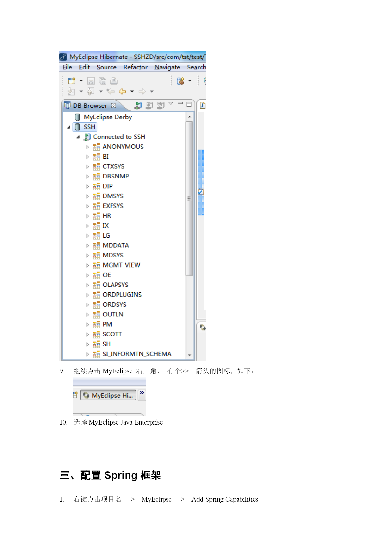Image resolution: width=392 pixels, height=554 pixels.
Task: Click the green open-connection icon in DB Browser
Action: (x=138, y=105)
